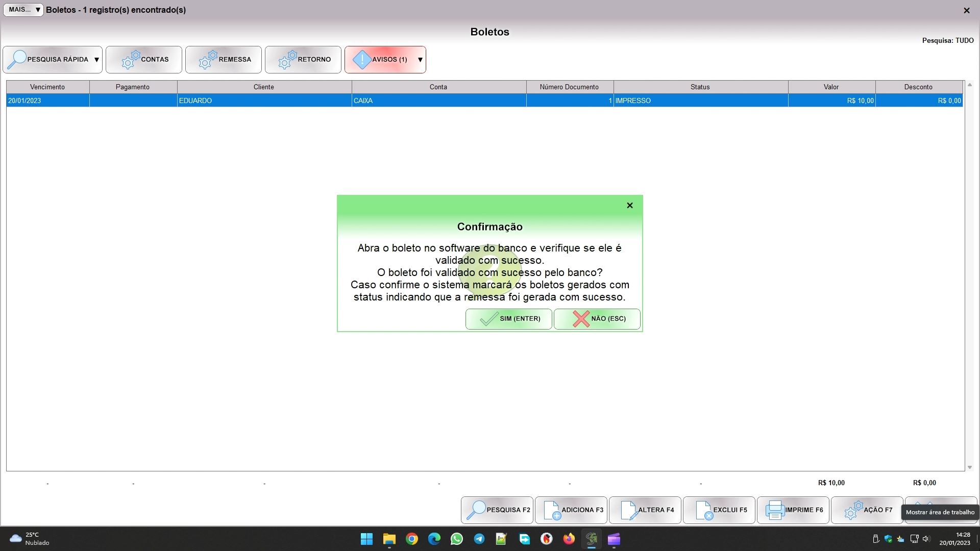Expand the Pesquisa Rápida dropdown arrow
The height and width of the screenshot is (551, 980).
point(96,60)
